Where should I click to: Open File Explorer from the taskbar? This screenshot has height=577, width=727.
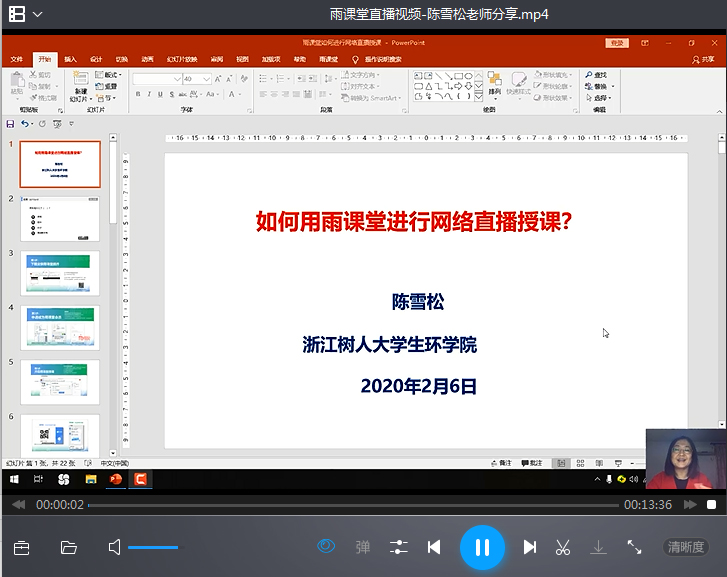[x=91, y=479]
